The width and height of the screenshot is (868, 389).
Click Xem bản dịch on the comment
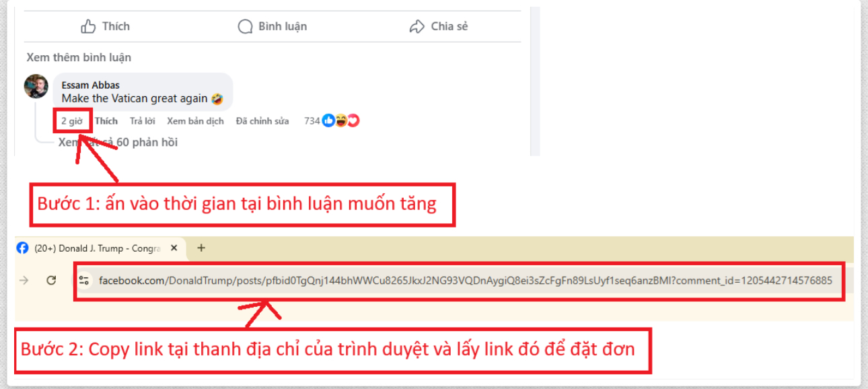coord(195,121)
